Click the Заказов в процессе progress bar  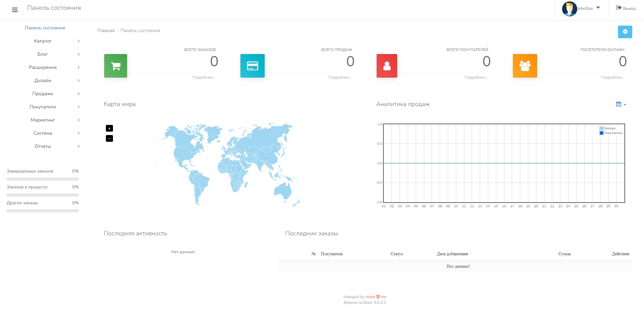pyautogui.click(x=43, y=195)
